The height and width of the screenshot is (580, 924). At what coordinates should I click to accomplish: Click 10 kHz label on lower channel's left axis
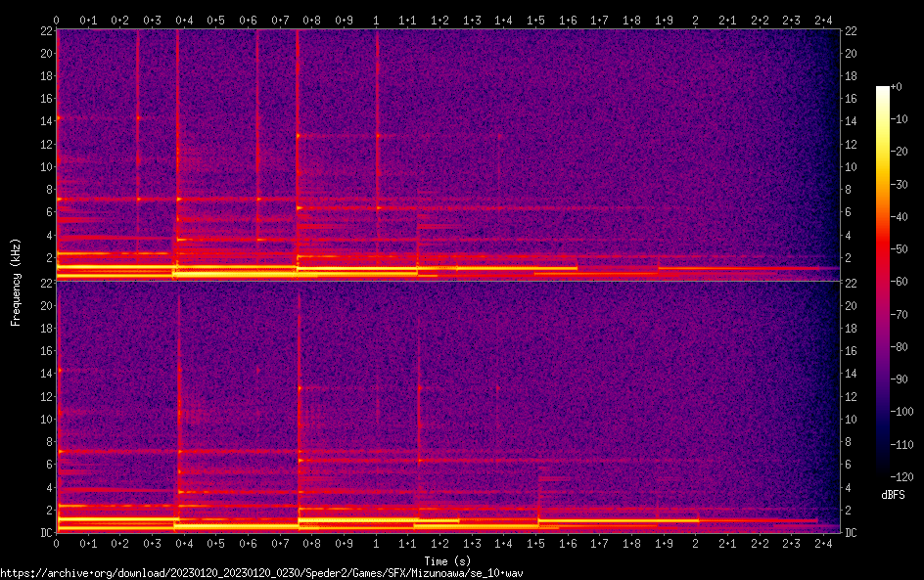pos(45,419)
